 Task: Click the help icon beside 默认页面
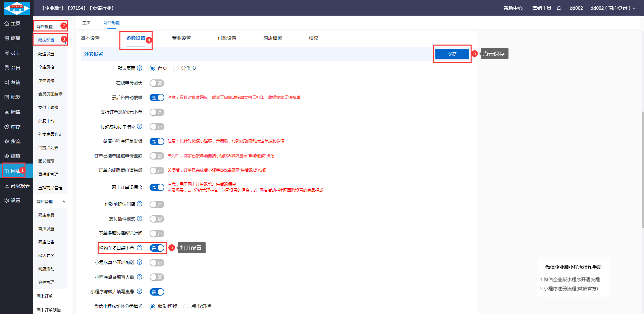(x=140, y=68)
